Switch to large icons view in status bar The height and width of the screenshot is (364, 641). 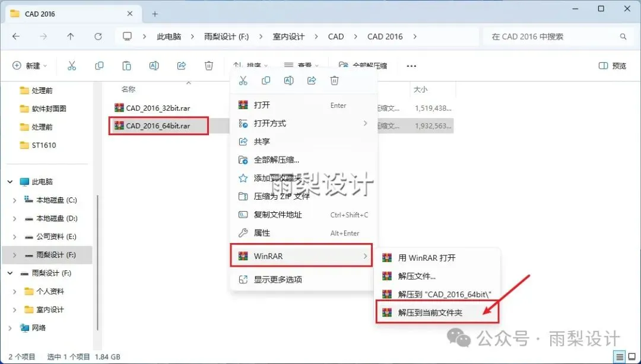point(631,356)
